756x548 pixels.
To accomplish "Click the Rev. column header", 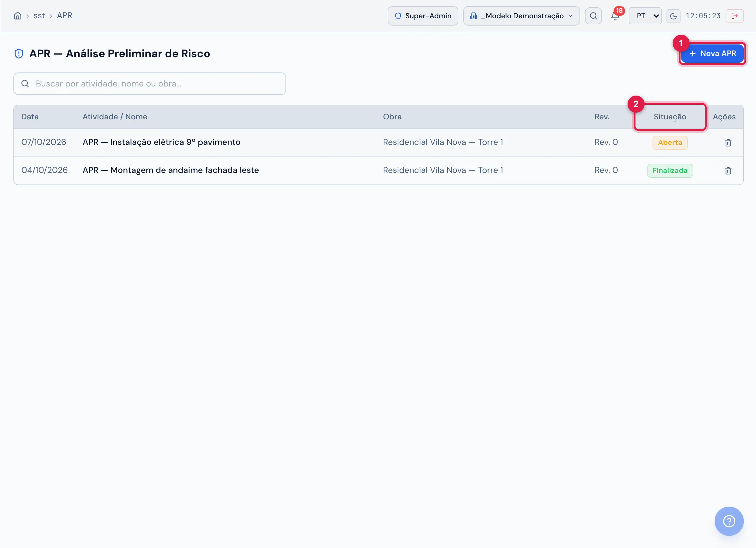I will click(602, 117).
